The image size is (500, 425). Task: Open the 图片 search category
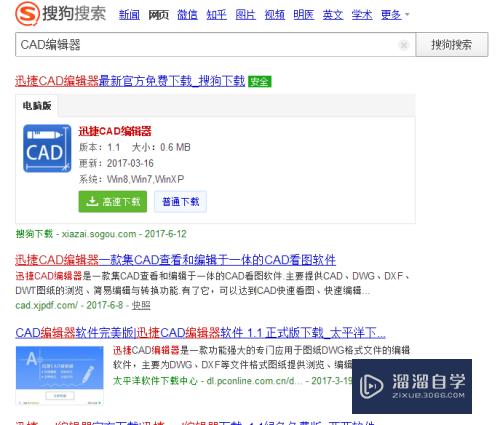[246, 15]
